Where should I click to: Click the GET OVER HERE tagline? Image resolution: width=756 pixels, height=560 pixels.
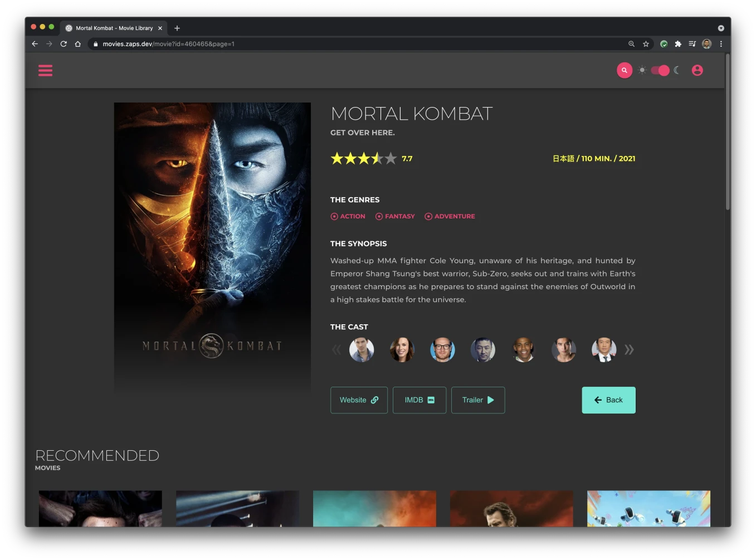tap(363, 133)
